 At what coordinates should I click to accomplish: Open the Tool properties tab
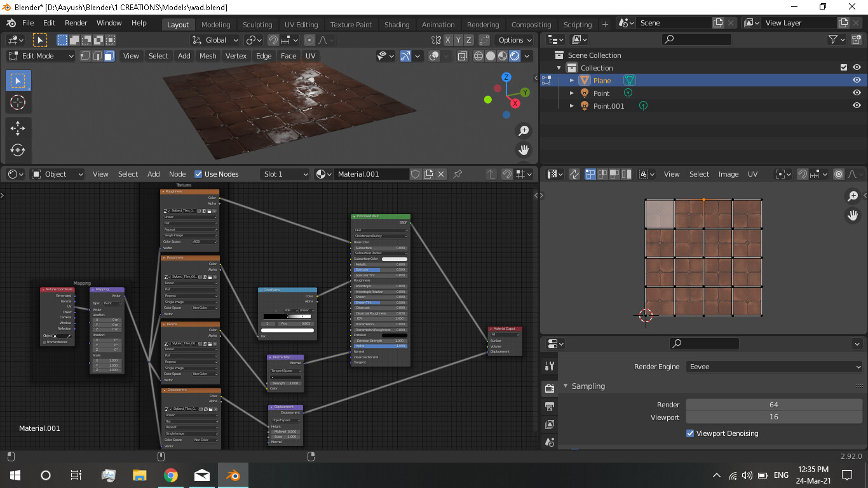pos(550,366)
